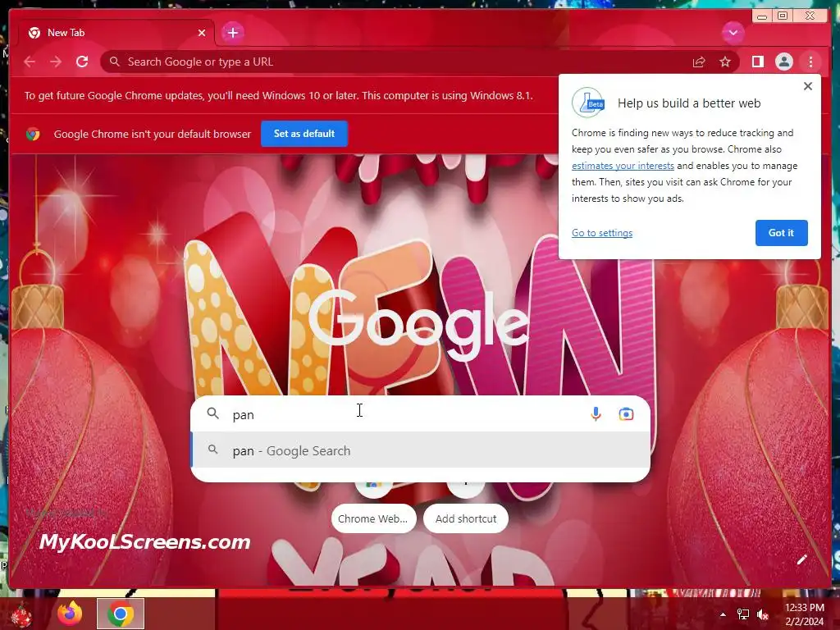Viewport: 840px width, 630px height.
Task: Reload the current page
Action: (x=82, y=62)
